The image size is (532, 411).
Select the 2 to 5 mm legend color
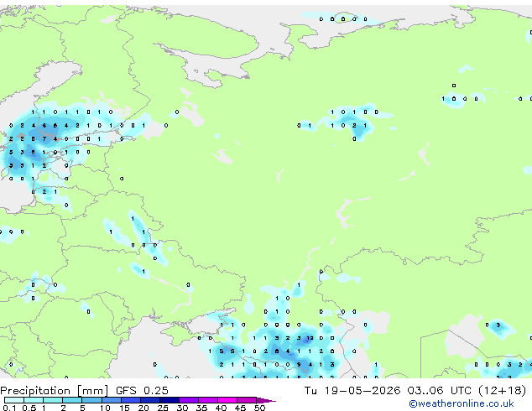[72, 400]
